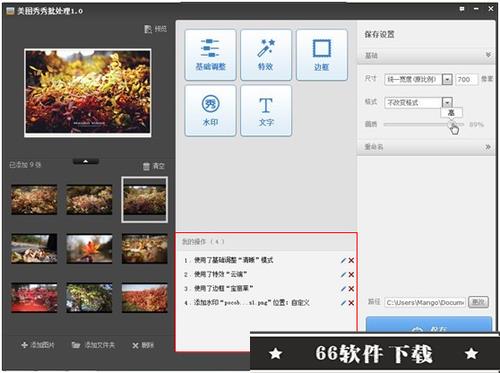The image size is (500, 373).
Task: Click the 添加图片 add picture button
Action: pyautogui.click(x=37, y=345)
